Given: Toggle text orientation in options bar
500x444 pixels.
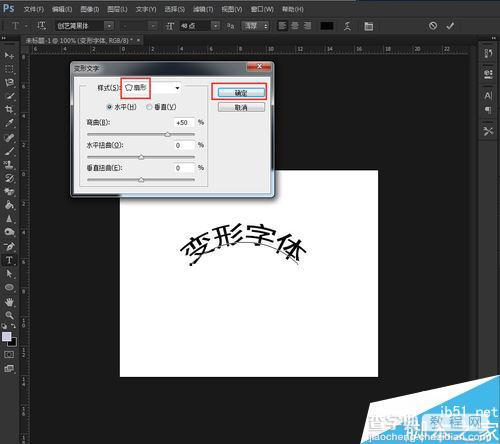Looking at the screenshot, I should pos(41,26).
